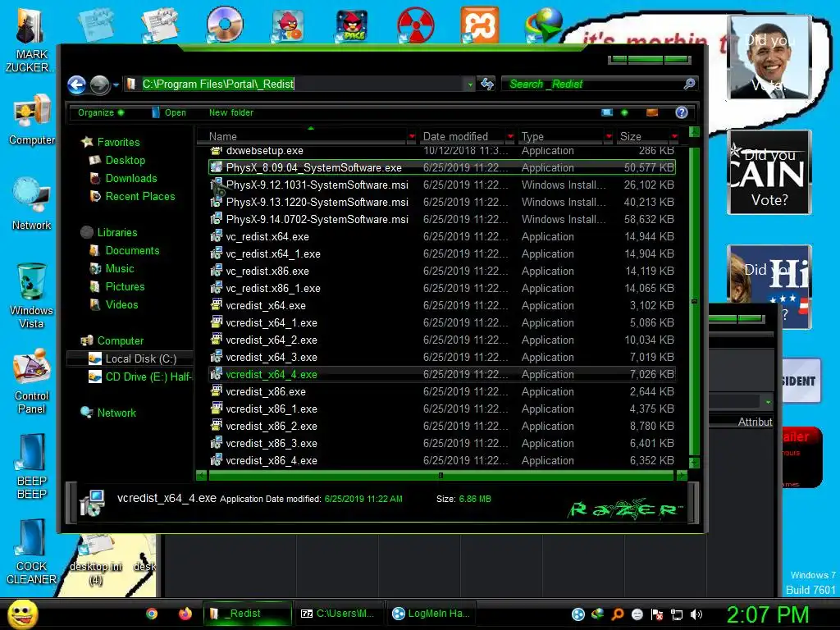
Task: Click the horizontal scrollbar thumb
Action: [441, 475]
